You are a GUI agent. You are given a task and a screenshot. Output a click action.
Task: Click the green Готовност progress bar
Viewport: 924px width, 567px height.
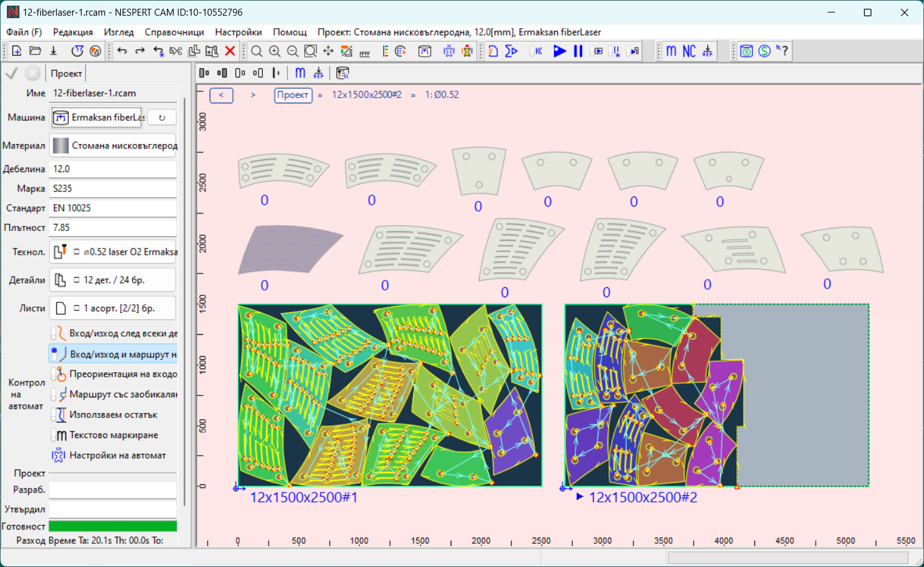(113, 526)
